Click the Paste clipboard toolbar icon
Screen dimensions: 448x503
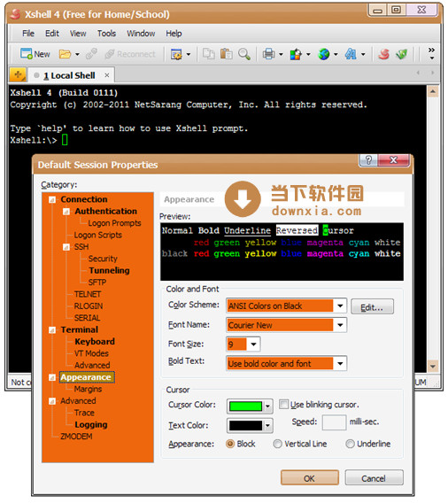coord(227,54)
